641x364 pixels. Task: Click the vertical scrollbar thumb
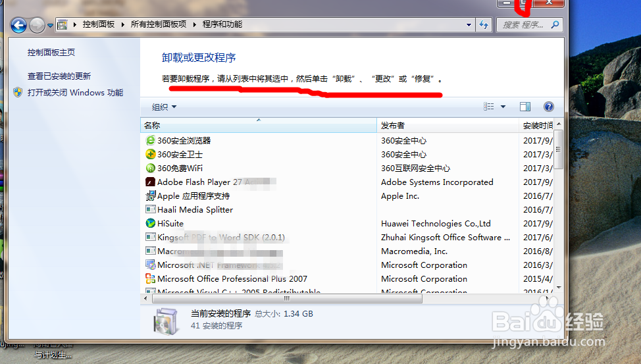pyautogui.click(x=559, y=149)
